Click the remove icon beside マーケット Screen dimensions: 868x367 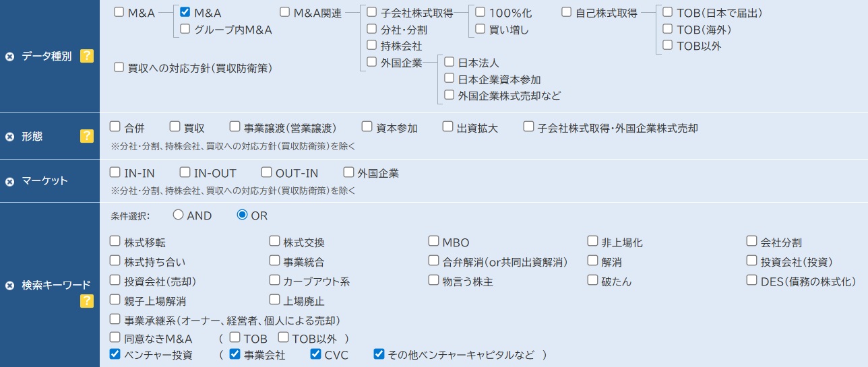tap(9, 181)
